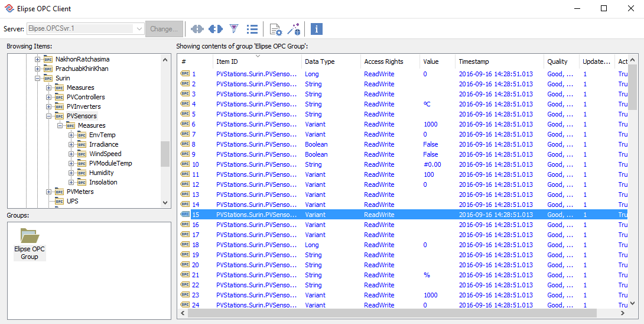The image size is (644, 324).
Task: Open the blue info about icon
Action: [x=317, y=29]
